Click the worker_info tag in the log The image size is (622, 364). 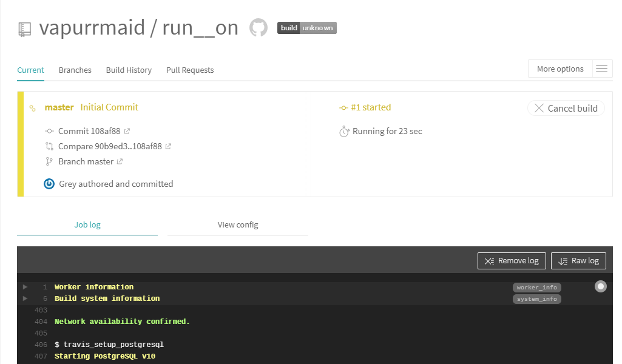pyautogui.click(x=536, y=287)
